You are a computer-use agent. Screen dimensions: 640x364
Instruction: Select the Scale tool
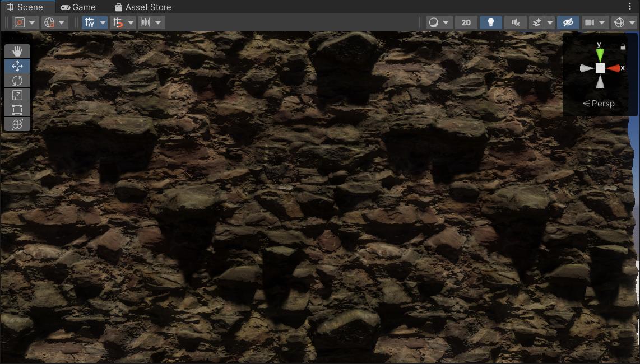(x=17, y=95)
